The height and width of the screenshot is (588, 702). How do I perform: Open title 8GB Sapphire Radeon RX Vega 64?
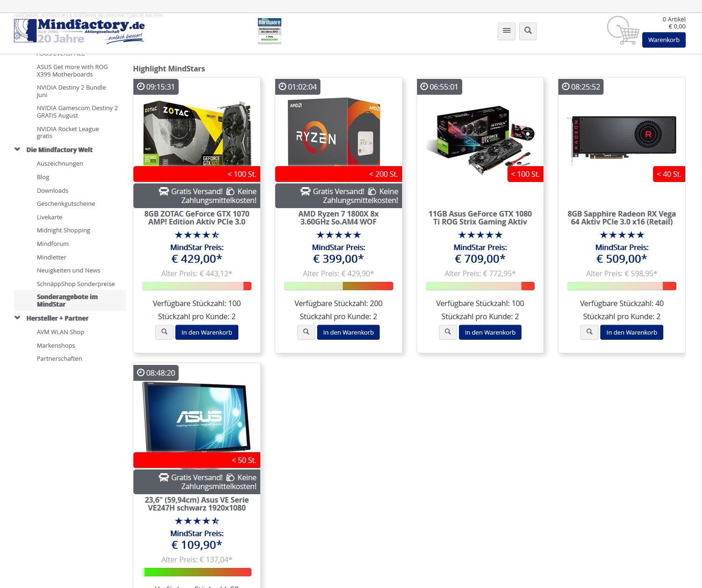coord(622,218)
